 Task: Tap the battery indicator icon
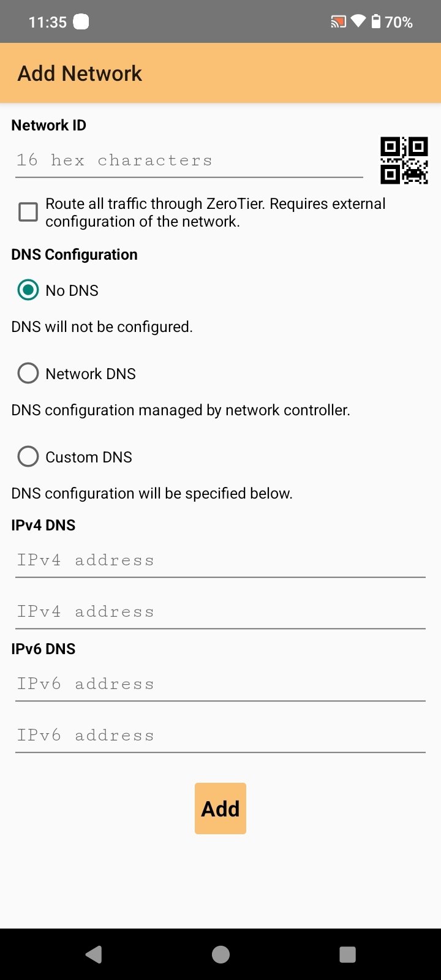[x=376, y=22]
